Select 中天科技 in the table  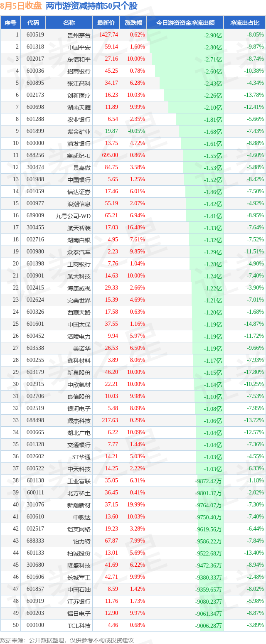coord(79,469)
